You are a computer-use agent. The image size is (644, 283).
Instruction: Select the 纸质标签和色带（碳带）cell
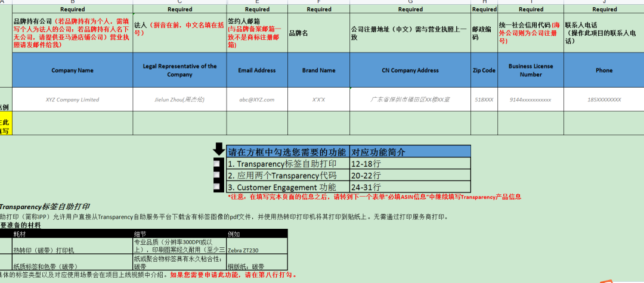pyautogui.click(x=72, y=262)
